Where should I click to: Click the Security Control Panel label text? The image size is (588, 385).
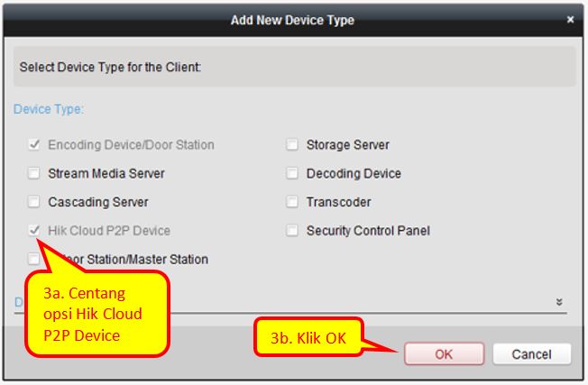click(368, 231)
